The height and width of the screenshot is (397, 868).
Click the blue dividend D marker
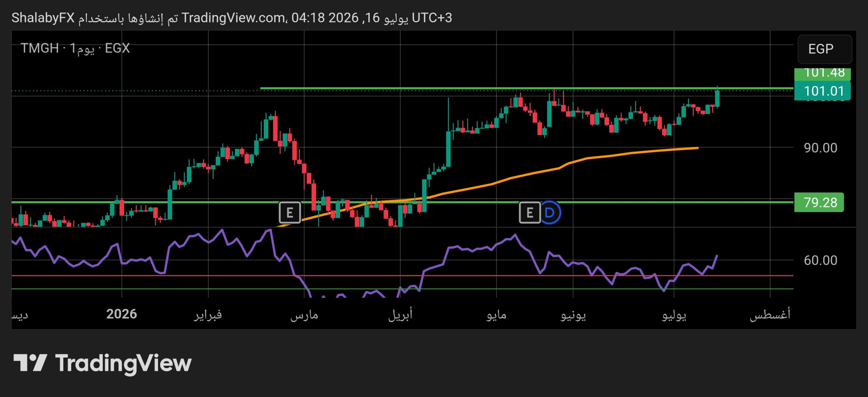550,213
